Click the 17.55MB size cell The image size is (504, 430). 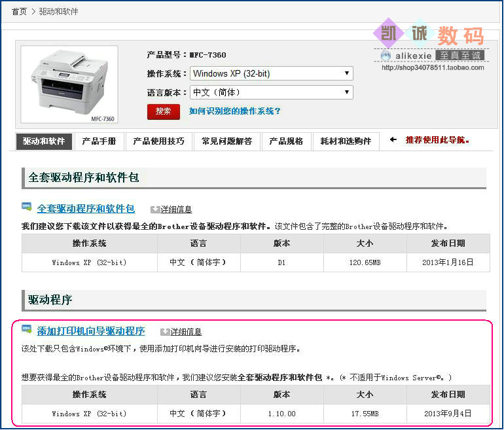[x=365, y=414]
